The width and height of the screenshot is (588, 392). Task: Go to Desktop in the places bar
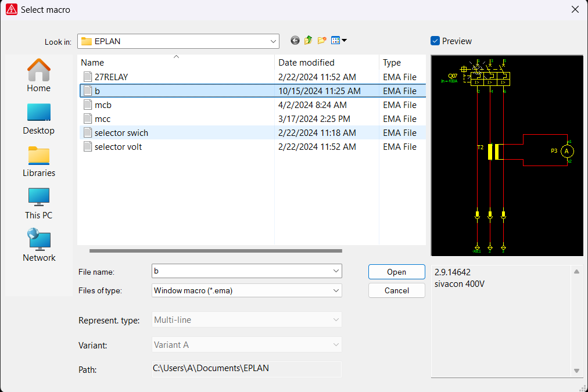[x=38, y=119]
